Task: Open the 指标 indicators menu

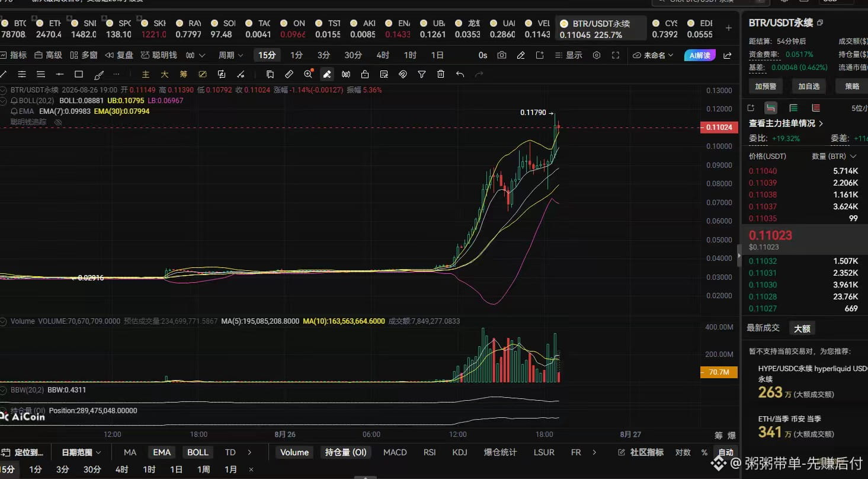Action: pyautogui.click(x=13, y=55)
